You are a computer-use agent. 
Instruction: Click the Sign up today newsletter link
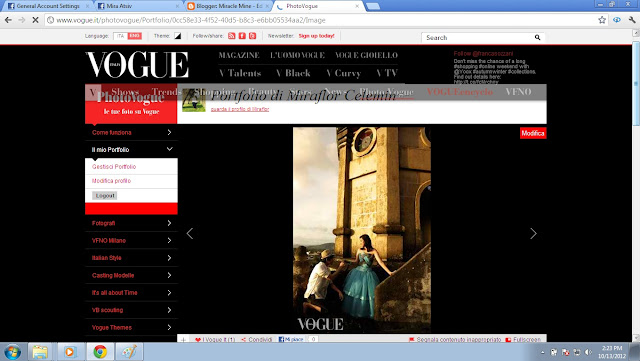[x=316, y=36]
